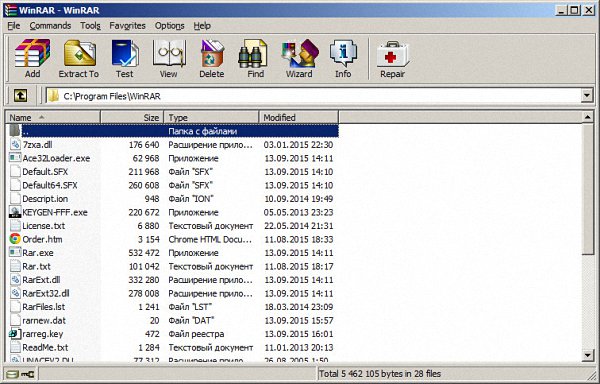
Task: Click the ReadMe.txt file icon
Action: coord(15,347)
